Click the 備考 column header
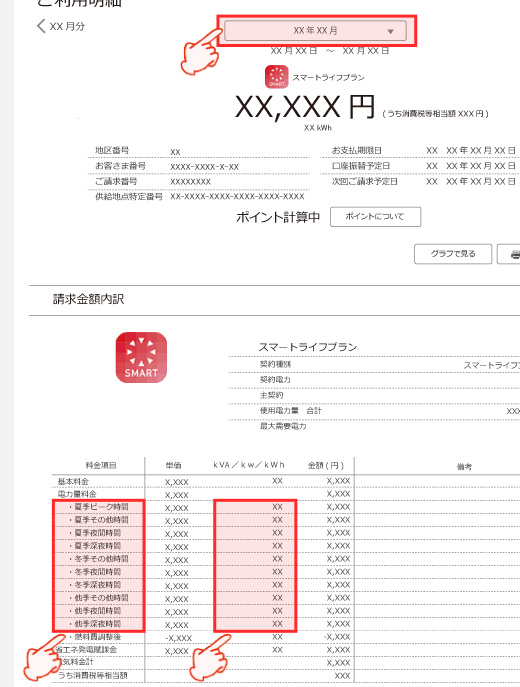 464,467
